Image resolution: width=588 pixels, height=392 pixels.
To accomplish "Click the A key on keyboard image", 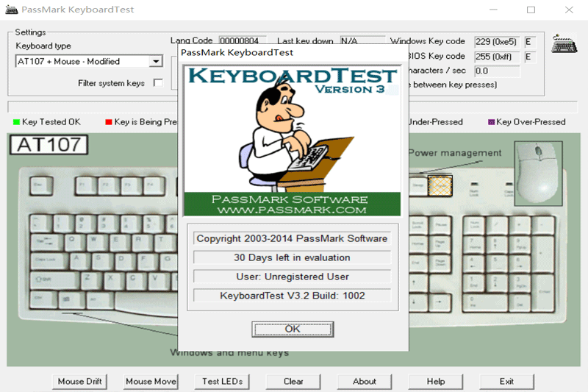I will [80, 261].
